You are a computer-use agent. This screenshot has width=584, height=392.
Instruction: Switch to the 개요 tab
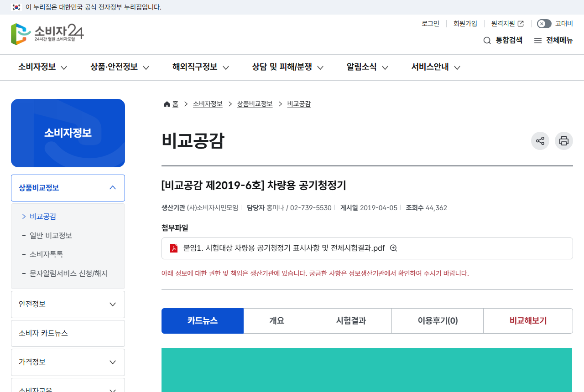coord(277,321)
